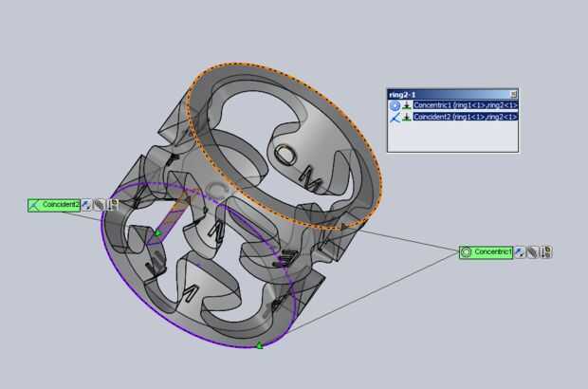588x389 pixels.
Task: Click the ground status icon in the Coincident2 row
Action: tap(407, 118)
